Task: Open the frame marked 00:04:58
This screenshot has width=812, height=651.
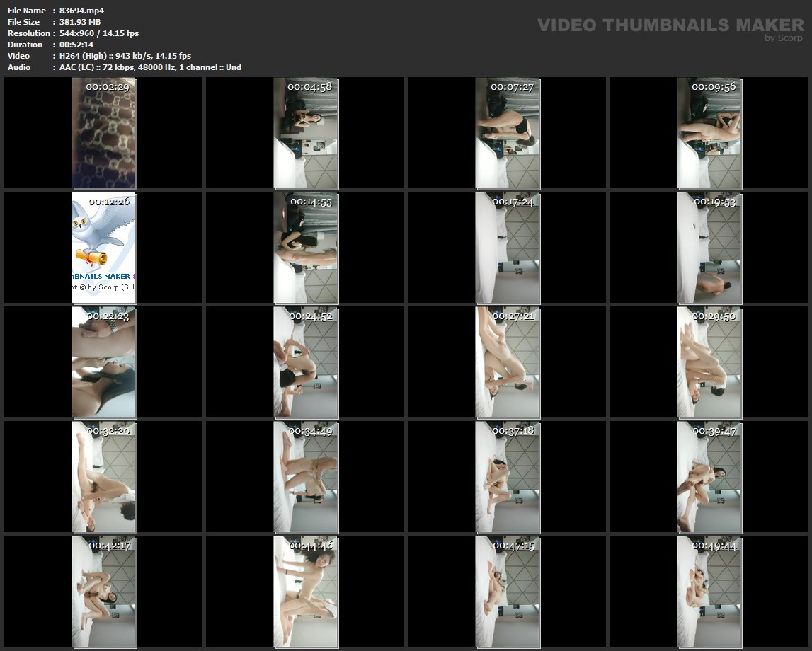Action: [x=306, y=133]
